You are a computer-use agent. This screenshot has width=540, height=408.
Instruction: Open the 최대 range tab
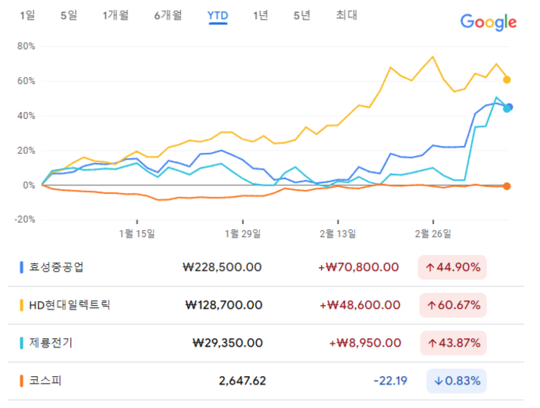pyautogui.click(x=347, y=15)
